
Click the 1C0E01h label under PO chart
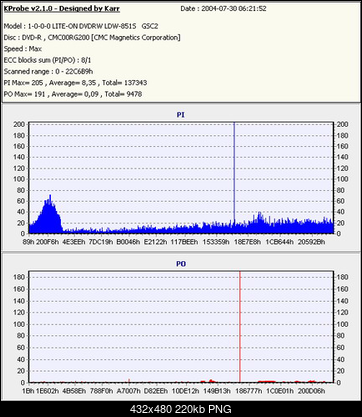click(x=280, y=391)
